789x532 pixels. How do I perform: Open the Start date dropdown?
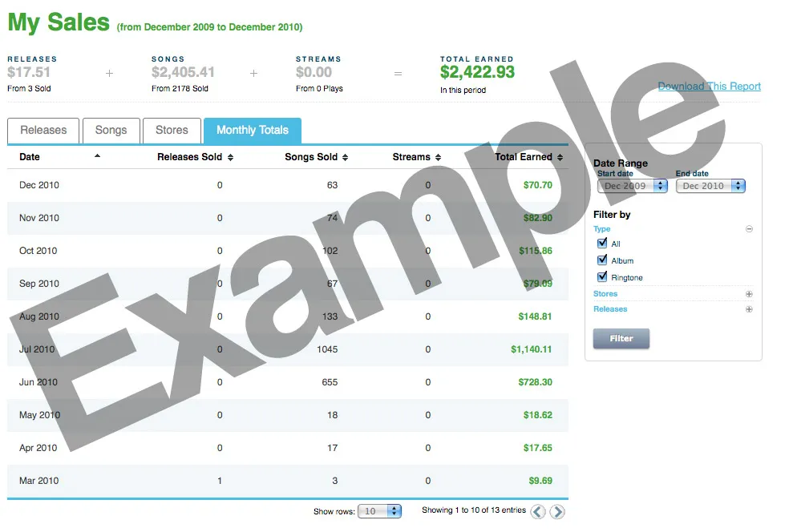[632, 186]
